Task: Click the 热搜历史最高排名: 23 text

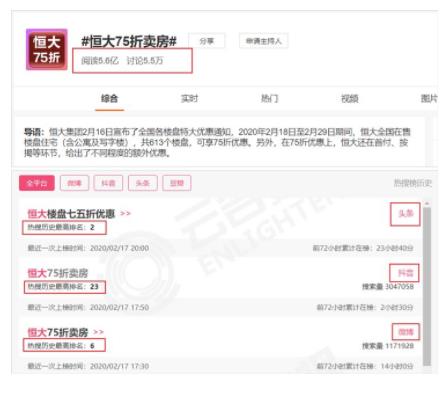Action: click(63, 287)
